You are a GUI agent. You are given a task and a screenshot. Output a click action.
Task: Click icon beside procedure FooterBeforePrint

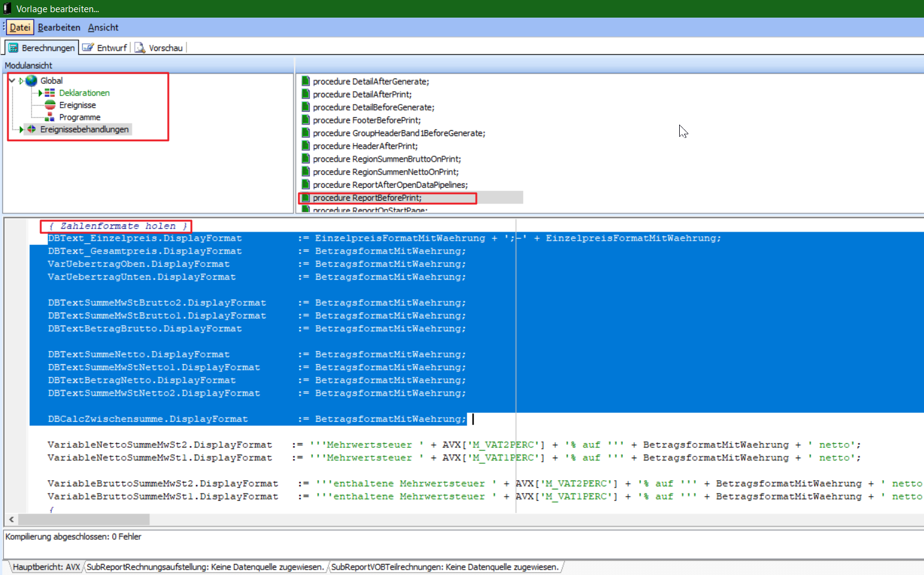(306, 120)
